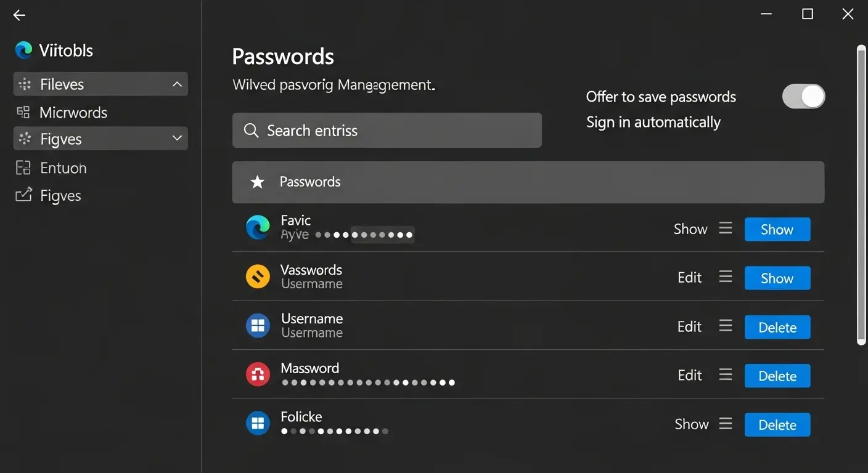Click the Entuon sidebar icon
This screenshot has width=868, height=473.
(x=23, y=168)
